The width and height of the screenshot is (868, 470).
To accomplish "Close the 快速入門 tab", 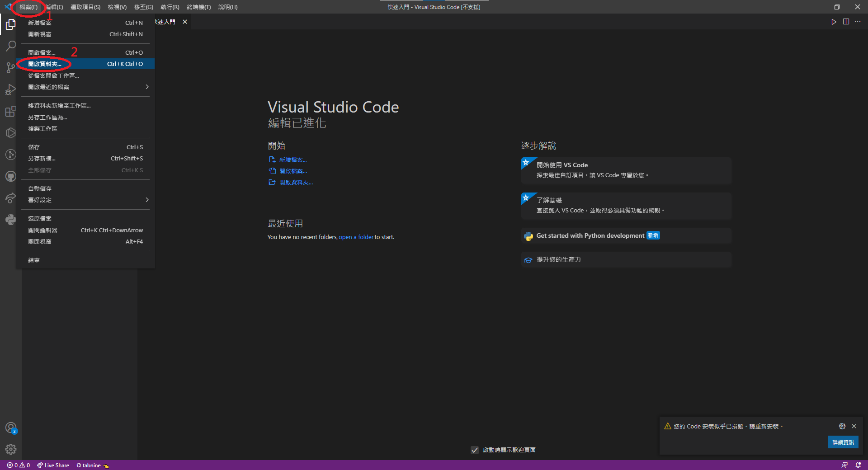I will pos(185,22).
